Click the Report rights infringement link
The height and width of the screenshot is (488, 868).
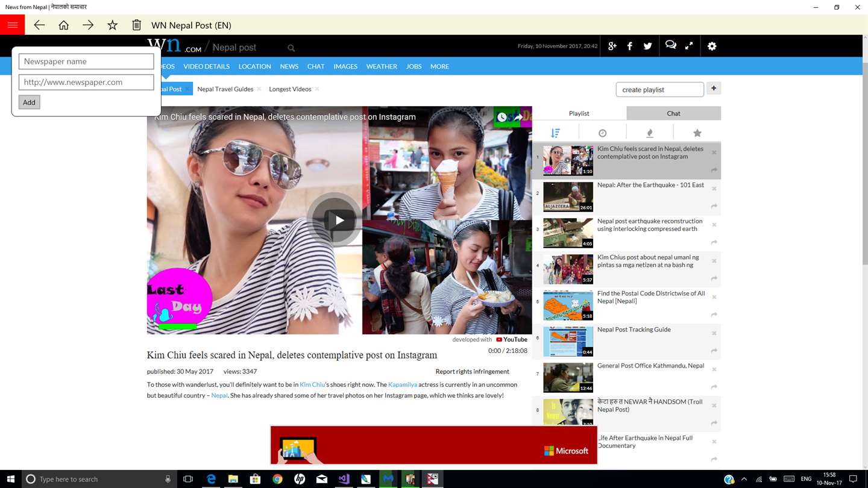[472, 372]
